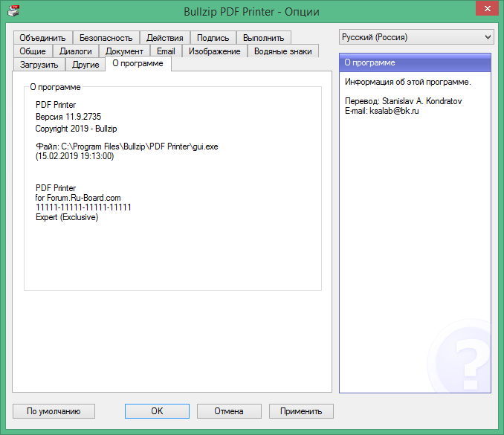Screen dimensions: 504x435
Task: Click the Информация об этой программе text
Action: (x=408, y=82)
